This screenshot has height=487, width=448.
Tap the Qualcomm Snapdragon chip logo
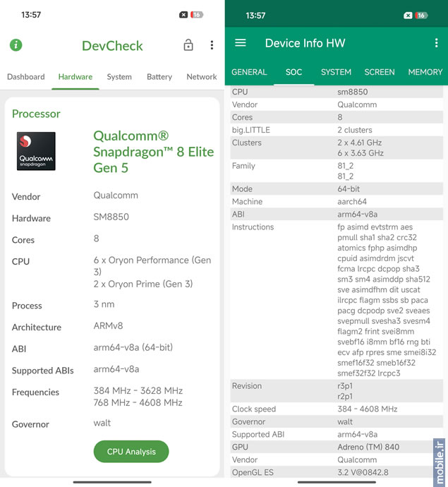(x=36, y=151)
